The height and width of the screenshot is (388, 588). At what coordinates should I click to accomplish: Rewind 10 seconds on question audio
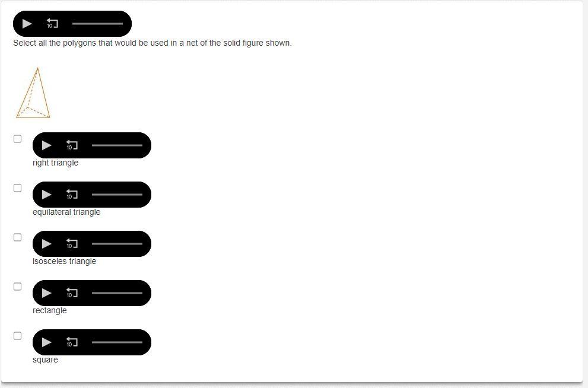(x=52, y=24)
